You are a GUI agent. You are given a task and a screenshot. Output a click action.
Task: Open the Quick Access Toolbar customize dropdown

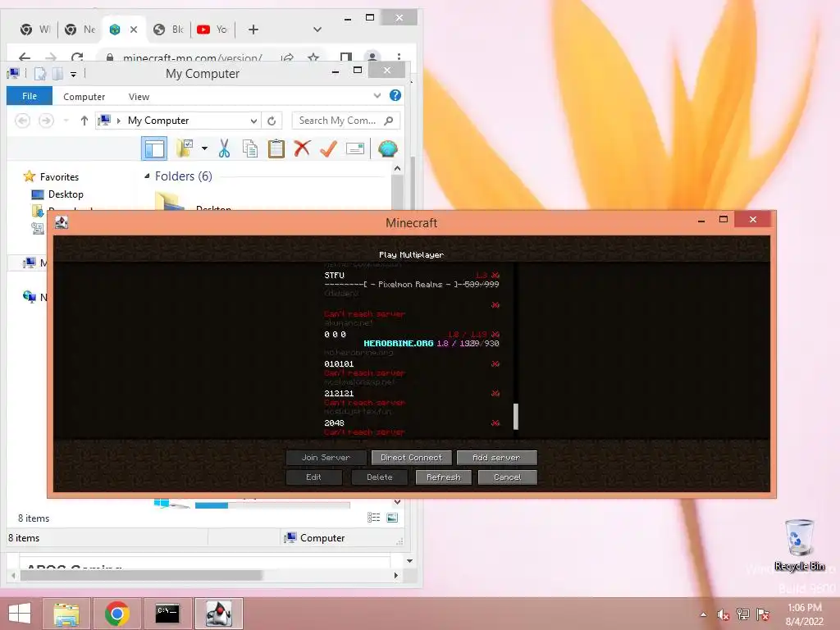coord(73,74)
